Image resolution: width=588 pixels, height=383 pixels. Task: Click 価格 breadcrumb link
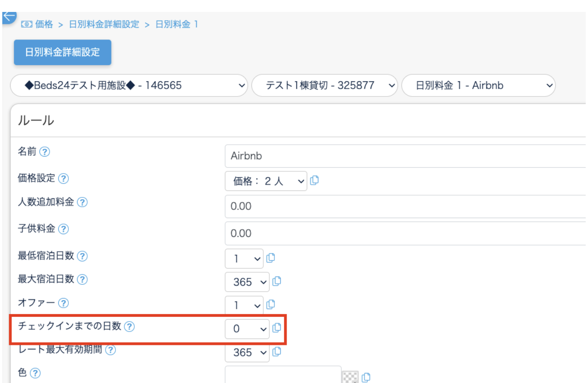(44, 25)
